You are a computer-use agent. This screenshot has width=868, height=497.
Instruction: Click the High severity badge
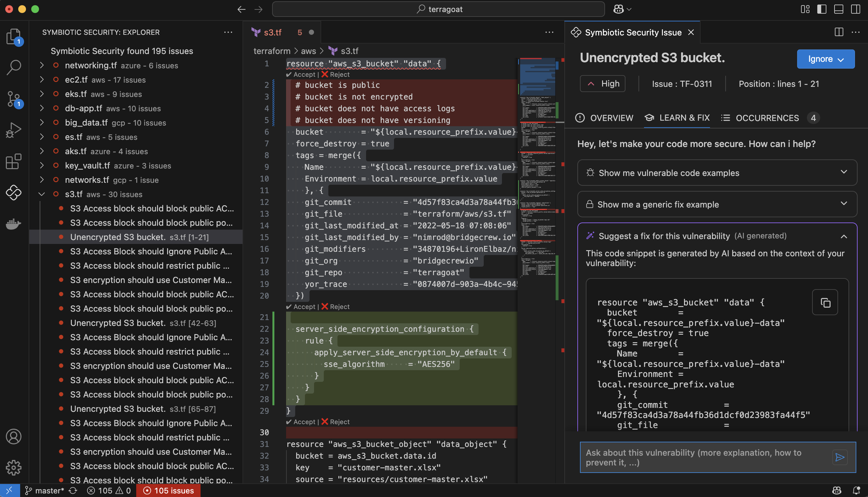(x=603, y=84)
